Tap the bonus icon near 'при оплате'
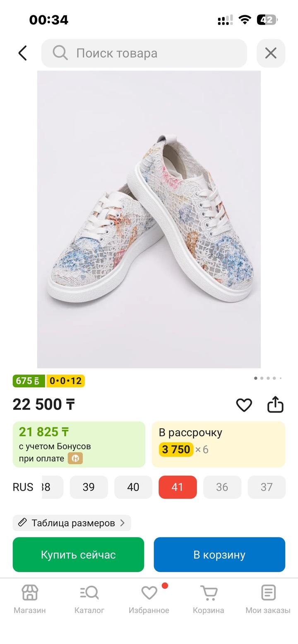 tap(75, 458)
